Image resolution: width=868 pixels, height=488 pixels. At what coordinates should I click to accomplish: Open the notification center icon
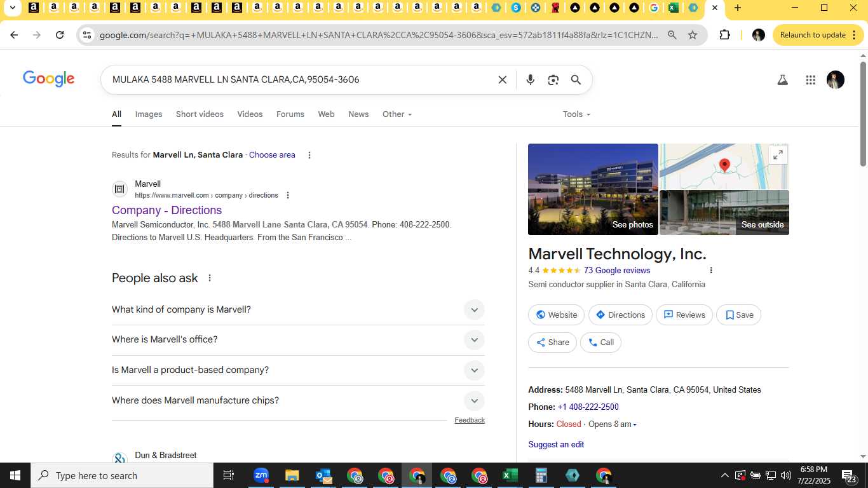pyautogui.click(x=850, y=477)
